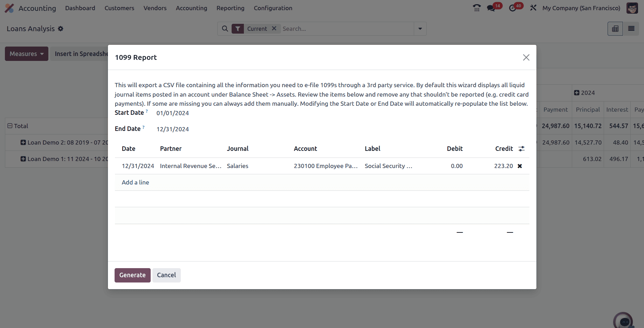Screen dimensions: 644x328
Task: Click the gear icon next to Loans Analysis
Action: pos(60,29)
